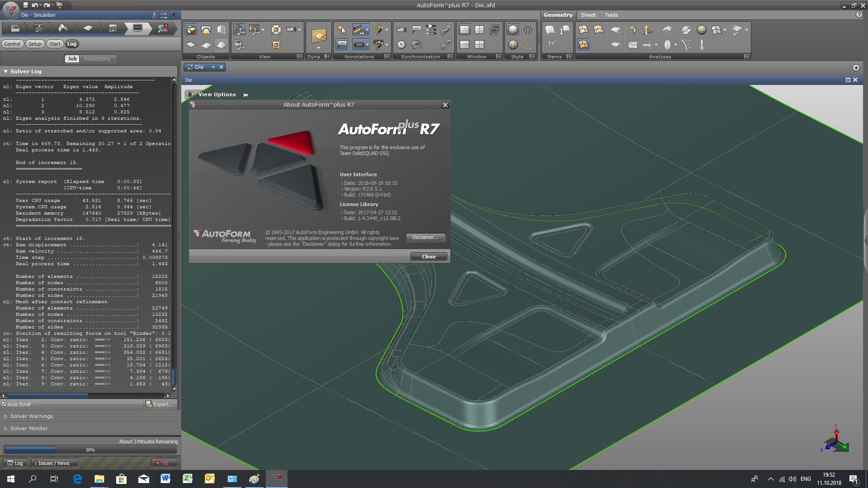Toggle the View Options pin flag
Screen dimensions: 868x488
click(x=246, y=95)
